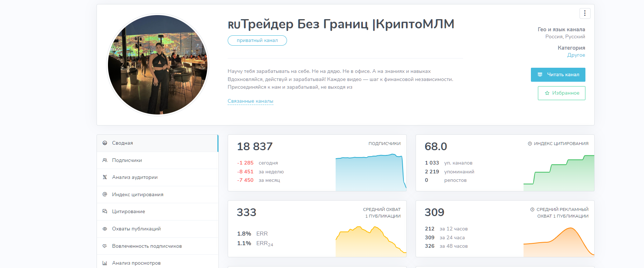Click the blue subscribers growth chart
This screenshot has height=268, width=644.
pyautogui.click(x=371, y=172)
